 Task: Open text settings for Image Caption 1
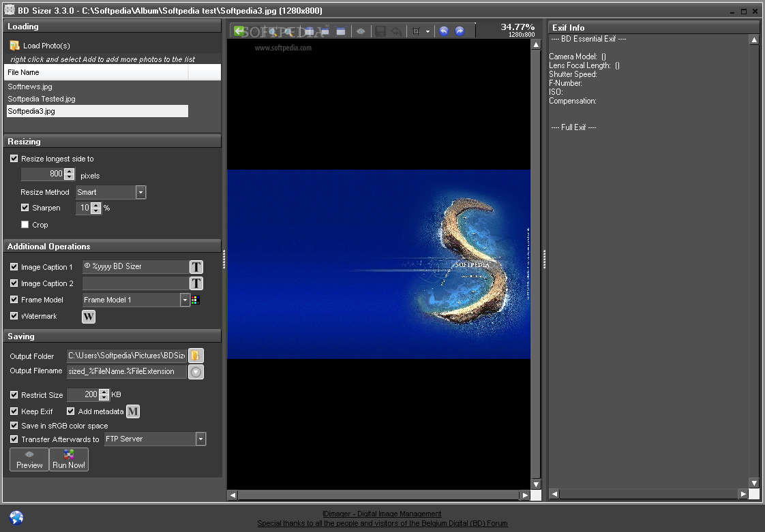pos(196,267)
